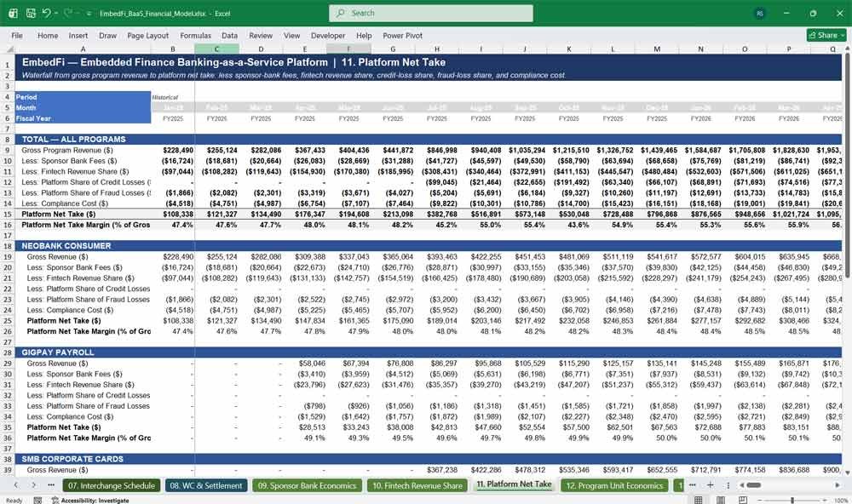Screen dimensions: 852x504
Task: Select the Formulas ribbon tab
Action: [196, 35]
